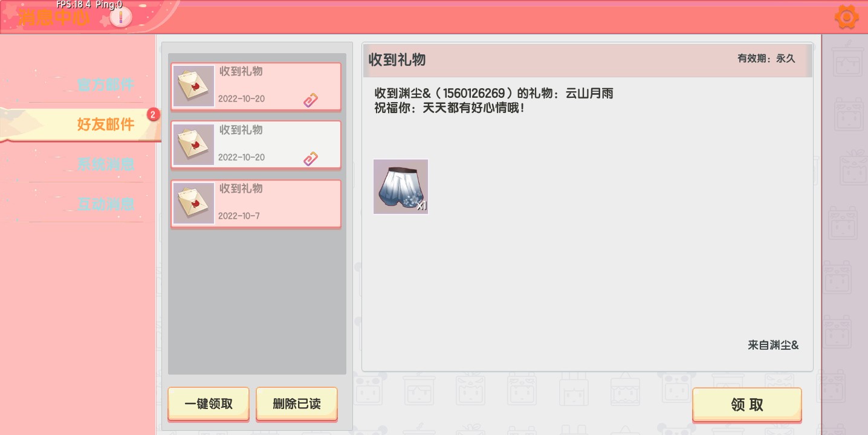Click the paperclip attachment icon on first mail
This screenshot has height=435, width=868.
pos(311,100)
